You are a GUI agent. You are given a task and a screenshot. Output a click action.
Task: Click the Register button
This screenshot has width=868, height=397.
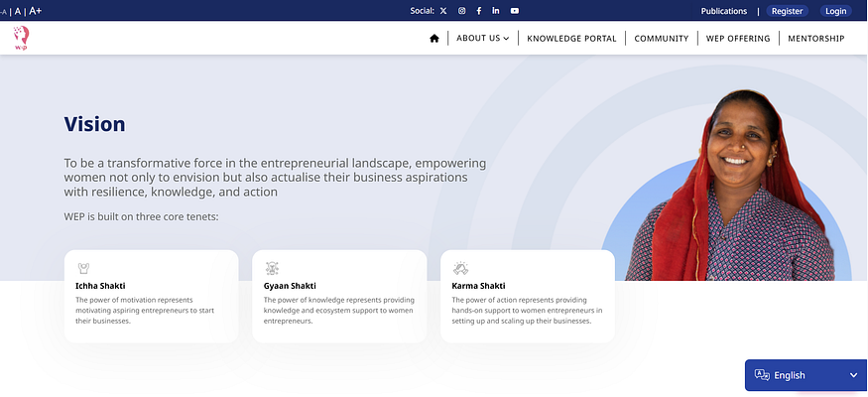[787, 11]
